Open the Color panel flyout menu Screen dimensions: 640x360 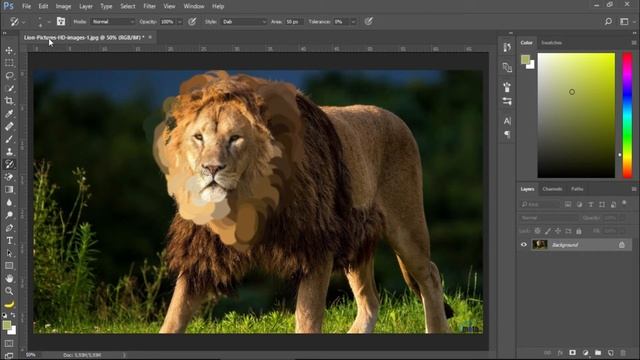pyautogui.click(x=634, y=42)
